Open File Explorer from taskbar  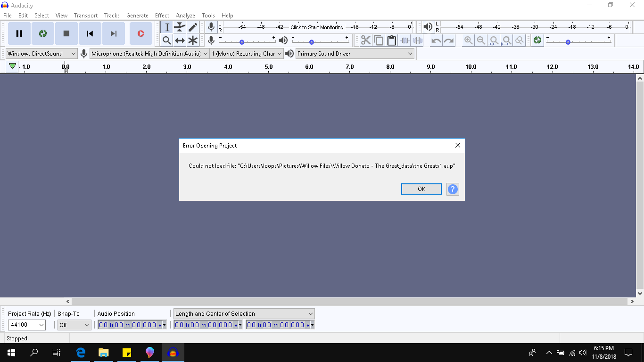pos(104,352)
